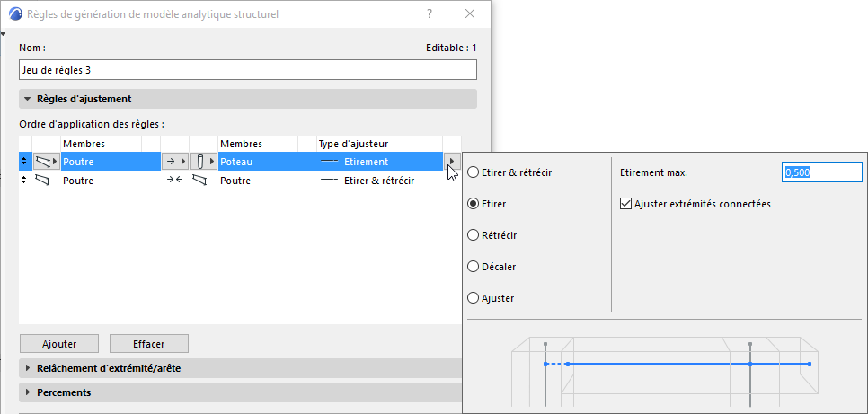868x414 pixels.
Task: Click the converging arrows icon in second row
Action: [174, 181]
